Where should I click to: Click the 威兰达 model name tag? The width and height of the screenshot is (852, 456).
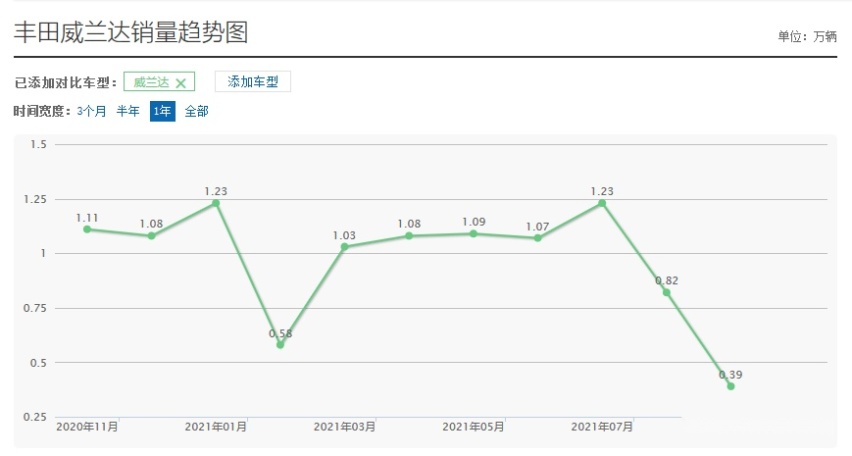pyautogui.click(x=152, y=83)
